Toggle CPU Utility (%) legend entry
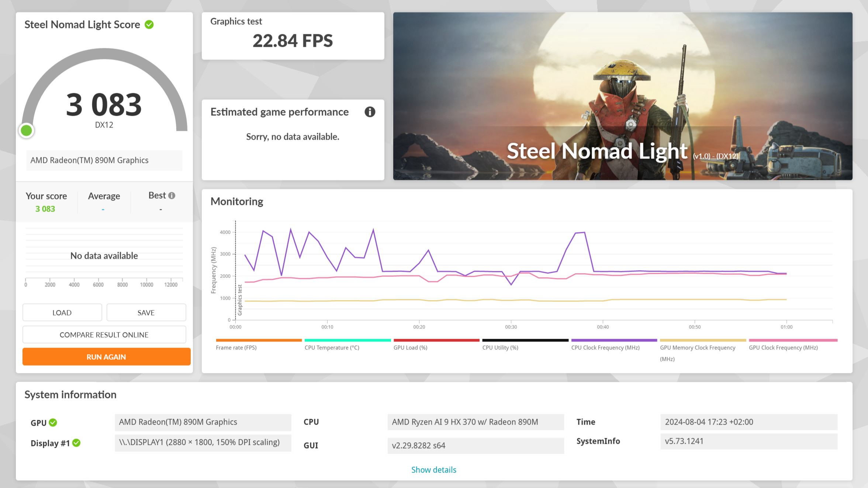The width and height of the screenshot is (868, 488). tap(500, 347)
